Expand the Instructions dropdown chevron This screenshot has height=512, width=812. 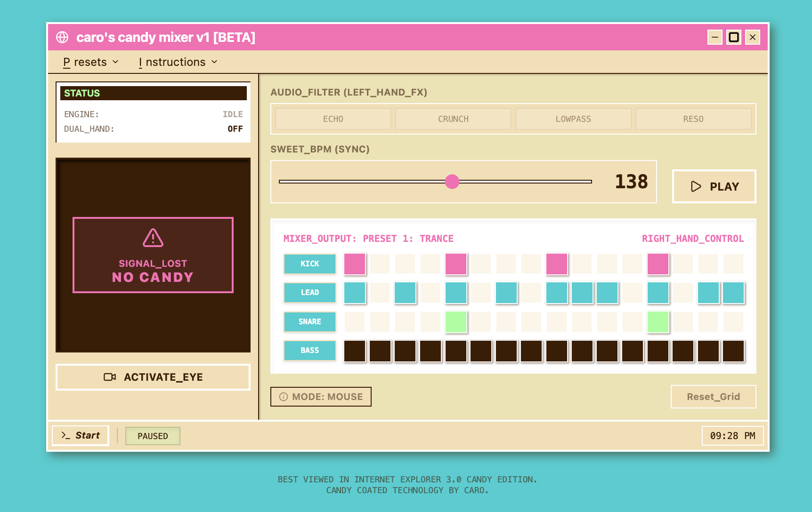click(x=215, y=62)
